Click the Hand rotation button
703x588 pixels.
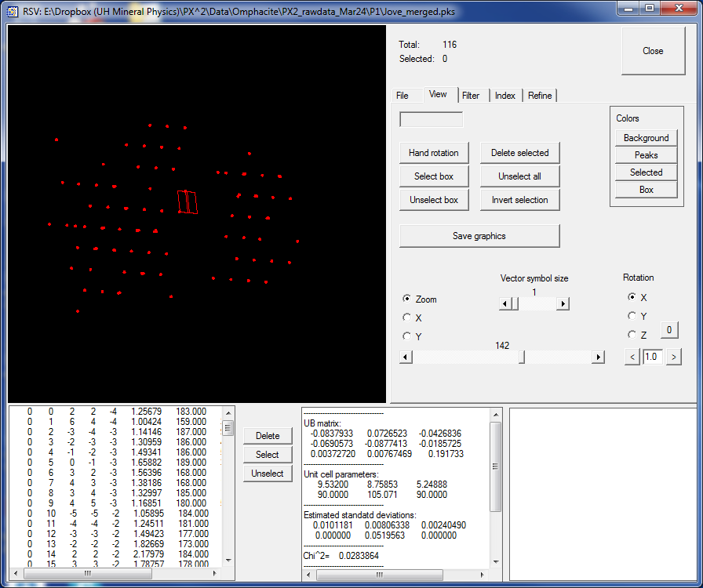434,153
